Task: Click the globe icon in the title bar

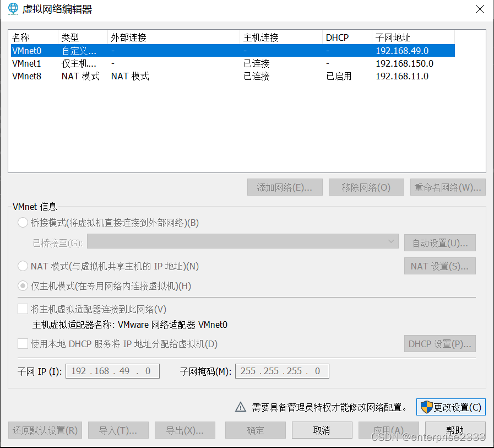Action: tap(13, 8)
